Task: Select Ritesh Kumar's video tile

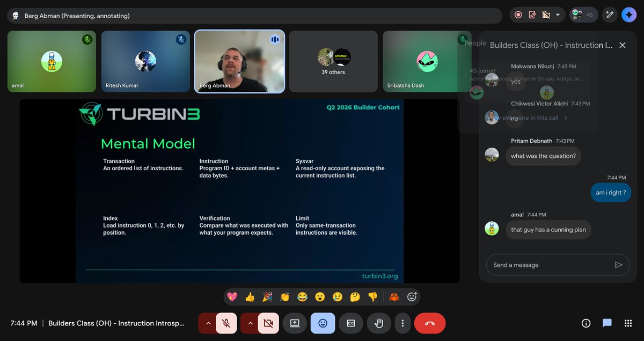Action: [x=145, y=61]
